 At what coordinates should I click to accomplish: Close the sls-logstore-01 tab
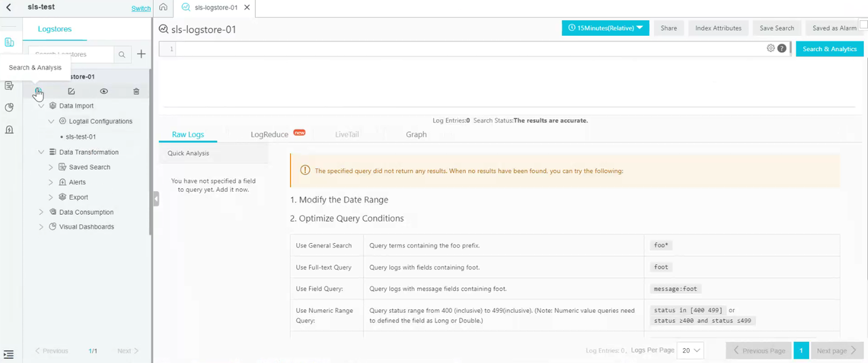pos(247,8)
